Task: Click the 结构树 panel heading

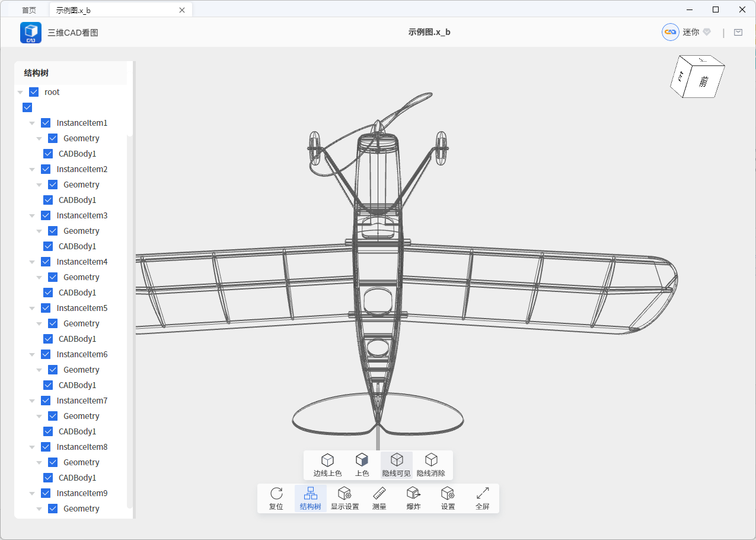Action: [x=36, y=73]
